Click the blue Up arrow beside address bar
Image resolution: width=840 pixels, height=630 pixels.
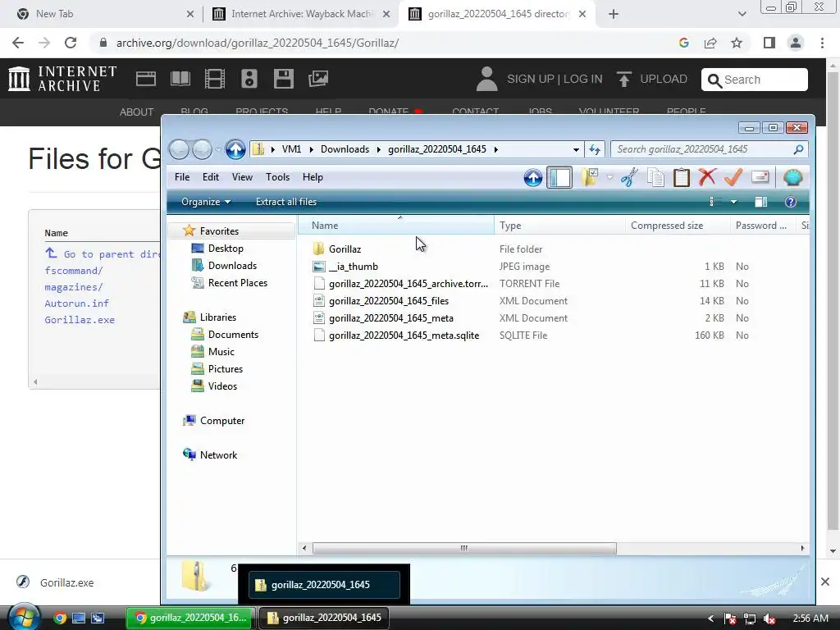click(235, 149)
